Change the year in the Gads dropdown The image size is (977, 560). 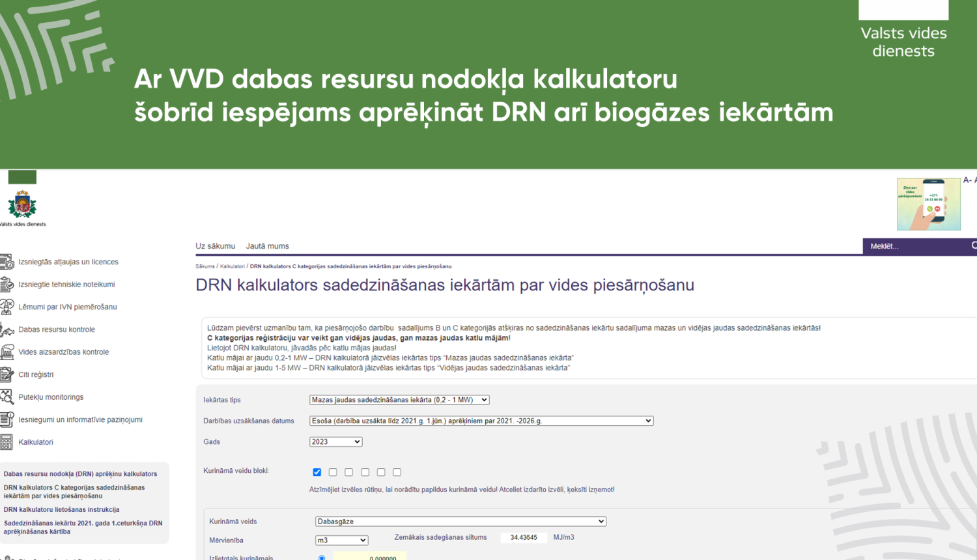point(335,441)
